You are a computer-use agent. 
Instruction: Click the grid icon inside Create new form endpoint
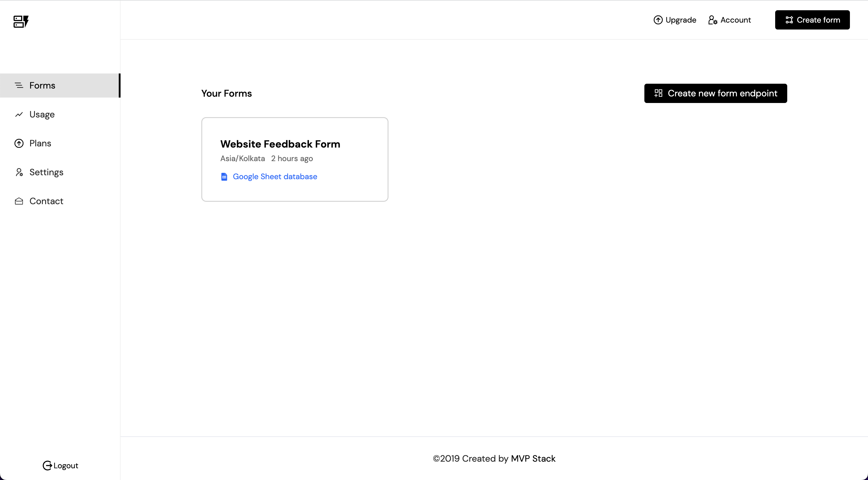[659, 93]
